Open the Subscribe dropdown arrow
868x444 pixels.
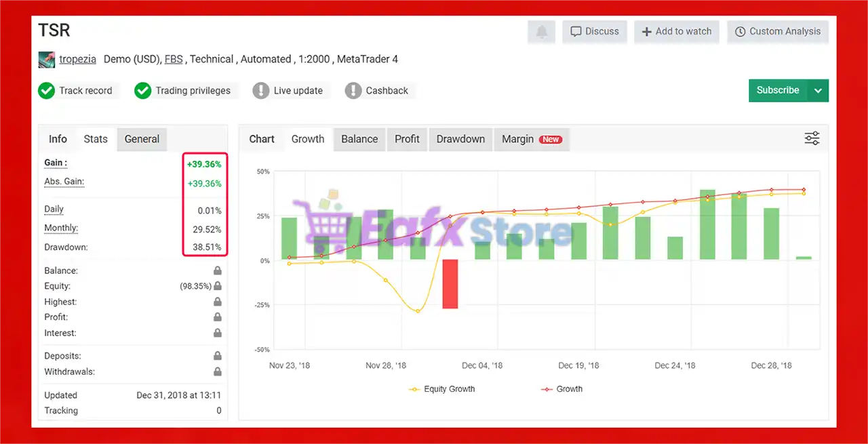click(818, 90)
